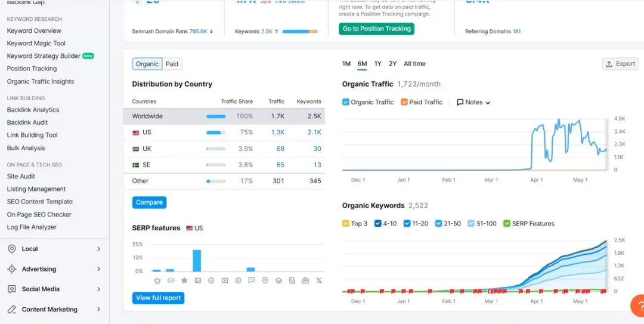
Task: Click the Export button label
Action: coord(626,64)
